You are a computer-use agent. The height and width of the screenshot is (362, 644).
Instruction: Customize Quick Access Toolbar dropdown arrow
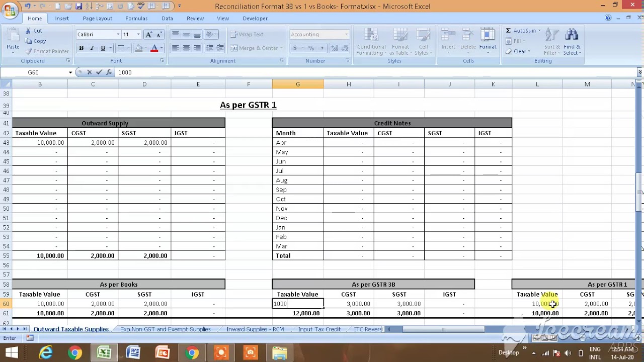tap(179, 6)
